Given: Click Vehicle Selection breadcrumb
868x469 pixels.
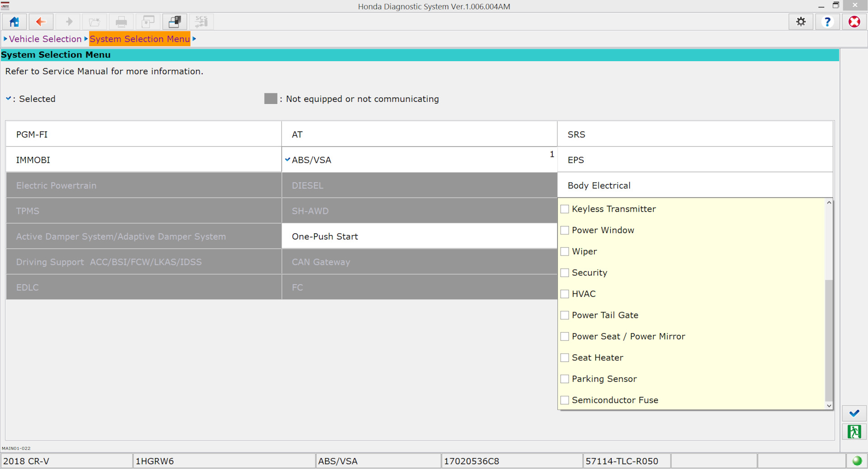Looking at the screenshot, I should 45,39.
